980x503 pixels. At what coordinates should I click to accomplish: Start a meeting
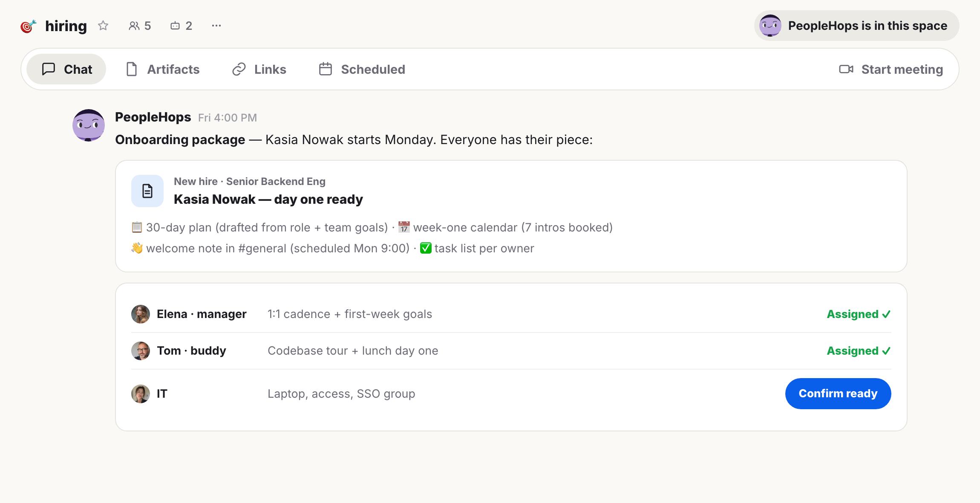point(891,69)
